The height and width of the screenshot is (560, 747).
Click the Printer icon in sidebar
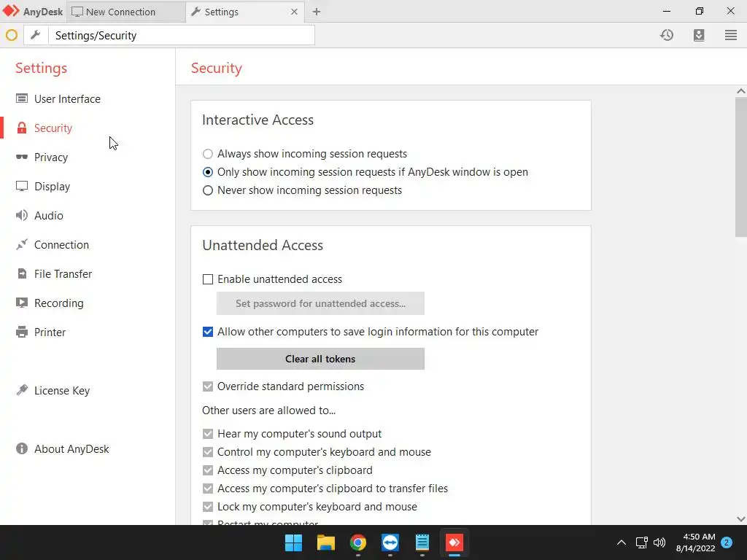[x=22, y=332]
